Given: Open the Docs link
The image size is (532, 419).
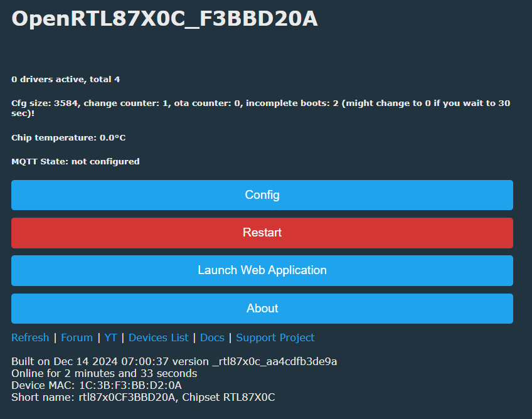Looking at the screenshot, I should coord(212,337).
